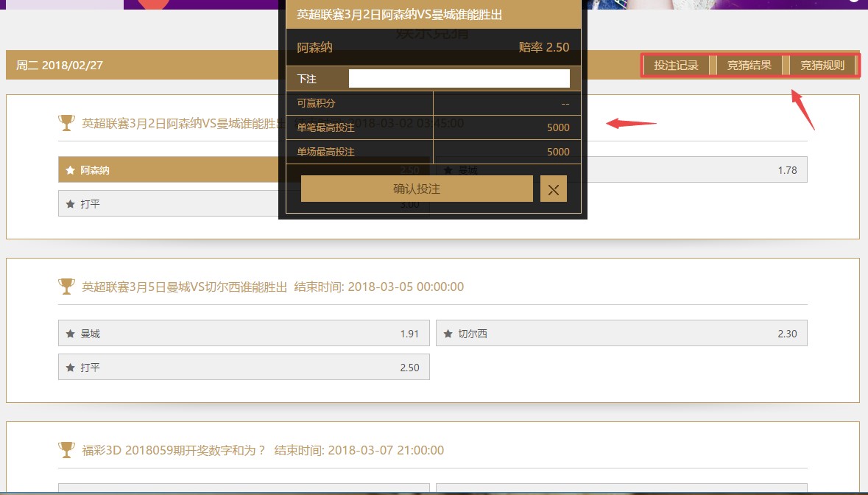The image size is (868, 495).
Task: Click the star icon beside 切尔西
Action: pos(448,334)
